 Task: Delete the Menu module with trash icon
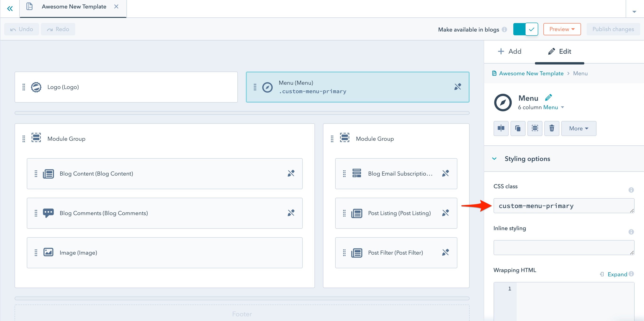(x=551, y=128)
